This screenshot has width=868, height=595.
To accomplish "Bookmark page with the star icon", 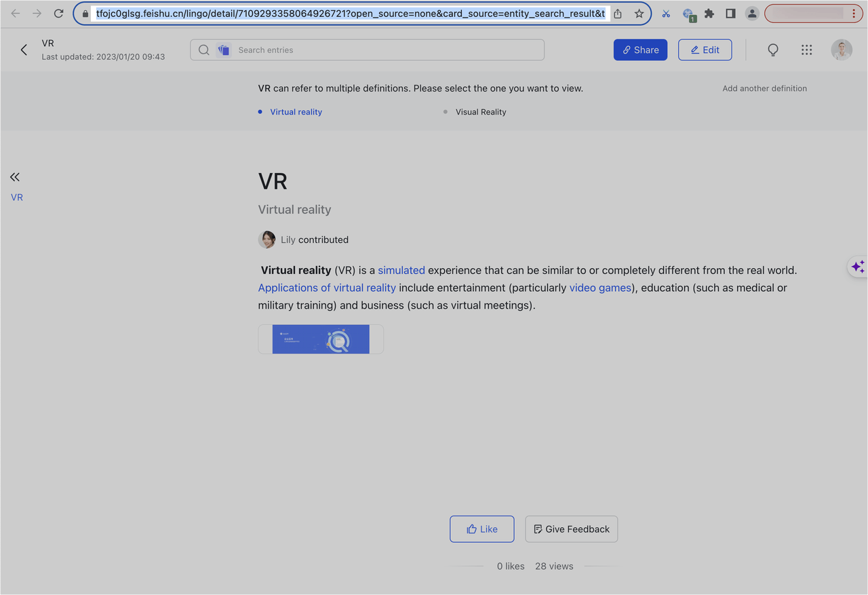I will point(639,14).
